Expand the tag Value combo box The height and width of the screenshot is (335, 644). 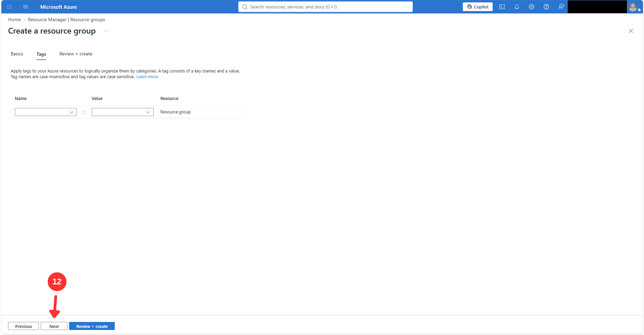(x=122, y=112)
